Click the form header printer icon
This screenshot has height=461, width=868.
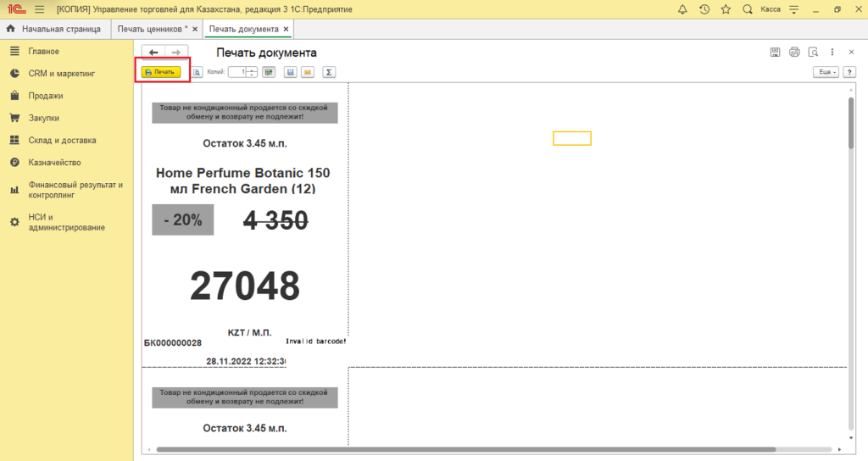[794, 52]
